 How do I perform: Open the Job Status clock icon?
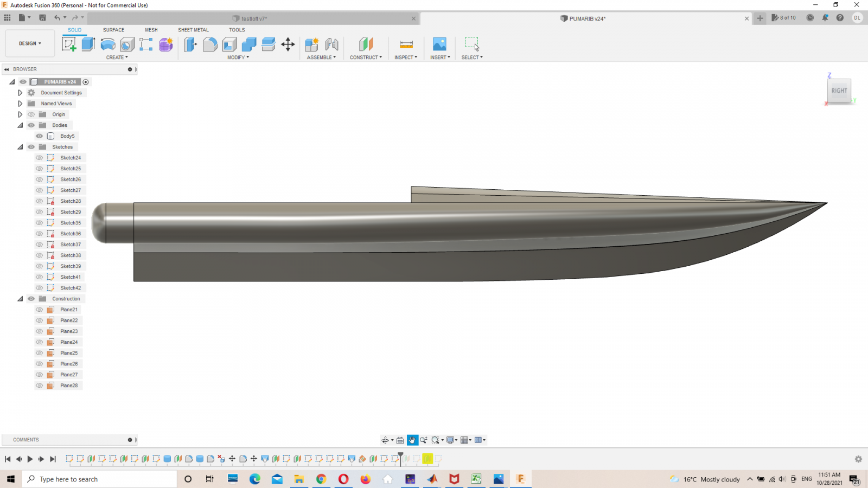point(810,18)
